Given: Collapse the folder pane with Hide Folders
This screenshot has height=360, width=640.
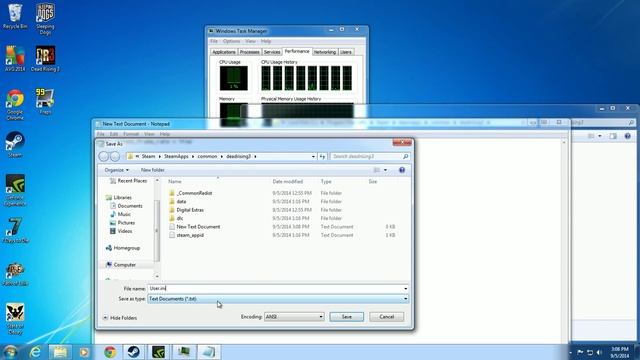Looking at the screenshot, I should point(120,318).
